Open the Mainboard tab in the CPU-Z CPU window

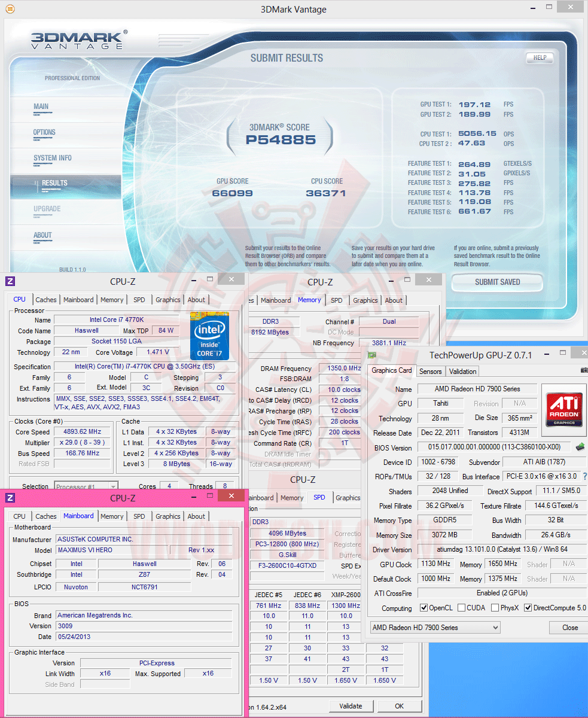(78, 300)
